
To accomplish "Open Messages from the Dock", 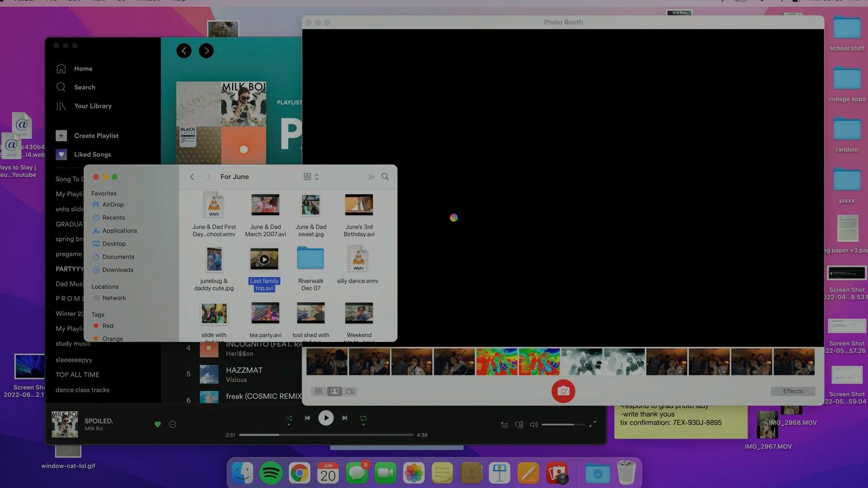I will point(357,473).
